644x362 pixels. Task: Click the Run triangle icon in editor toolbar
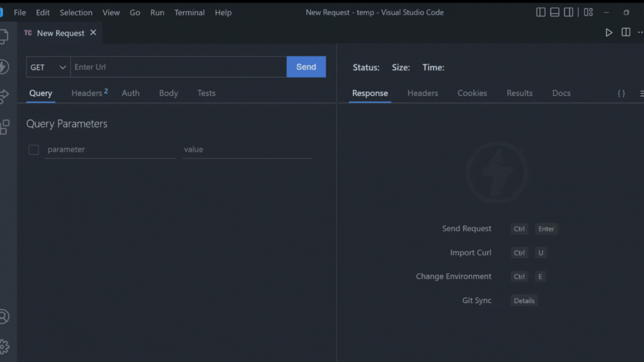pyautogui.click(x=609, y=33)
